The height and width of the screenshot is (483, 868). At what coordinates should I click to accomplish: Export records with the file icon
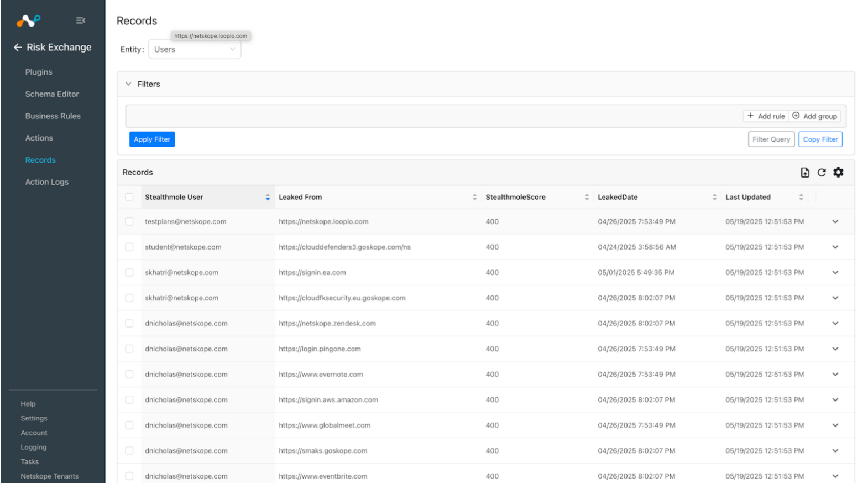pyautogui.click(x=805, y=173)
